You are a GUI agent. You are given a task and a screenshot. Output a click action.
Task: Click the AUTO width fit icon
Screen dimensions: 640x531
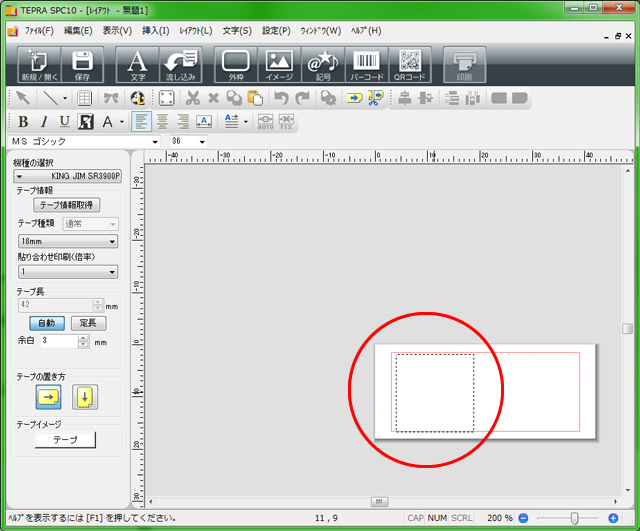coord(265,122)
